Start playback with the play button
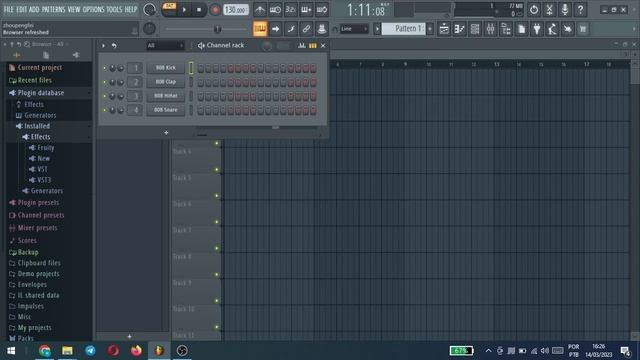 tap(184, 9)
